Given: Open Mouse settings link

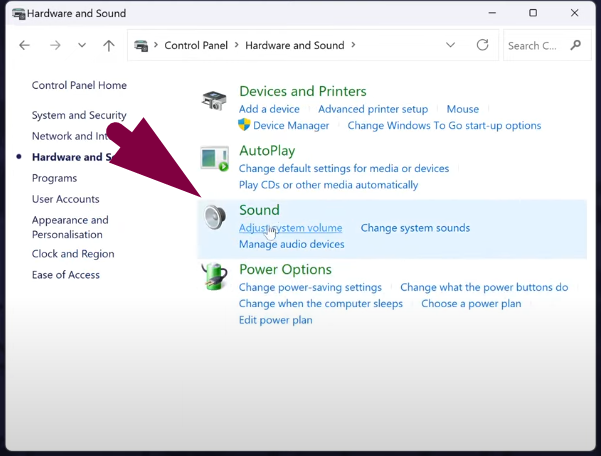Looking at the screenshot, I should click(463, 109).
